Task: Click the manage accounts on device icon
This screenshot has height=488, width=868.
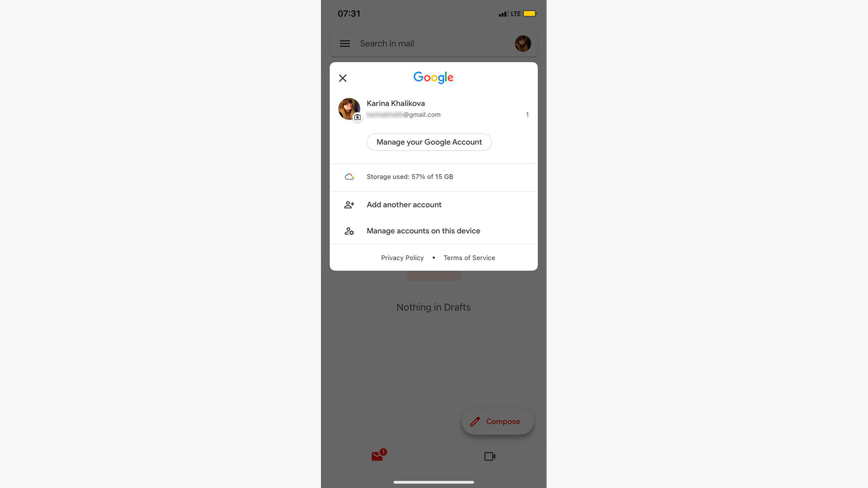Action: [x=349, y=231]
